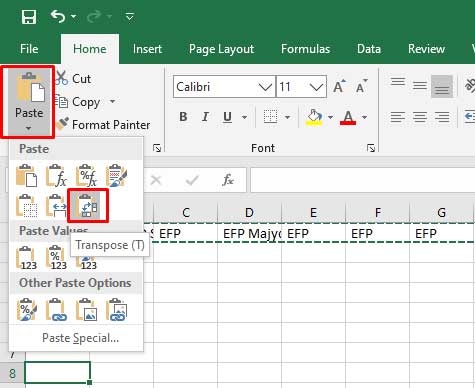Choose Paste Link chain icon
This screenshot has width=475, height=388.
(56, 310)
